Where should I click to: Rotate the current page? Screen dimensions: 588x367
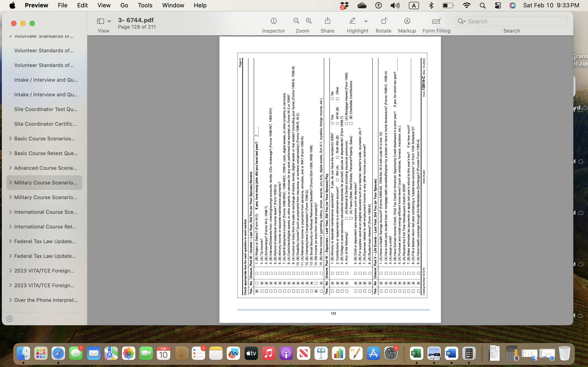pyautogui.click(x=384, y=23)
